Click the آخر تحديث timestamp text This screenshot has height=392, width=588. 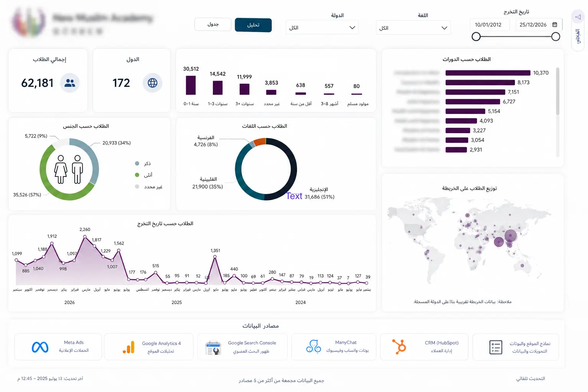pos(50,379)
